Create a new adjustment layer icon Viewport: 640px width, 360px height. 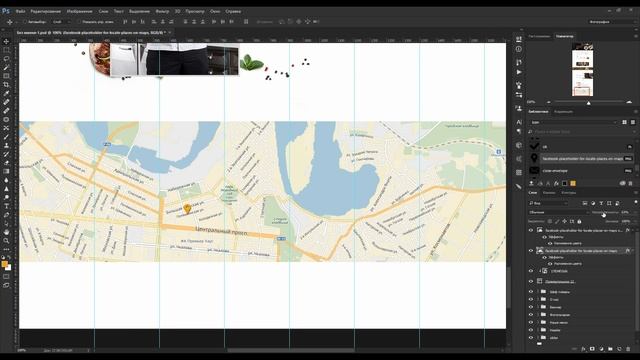click(x=601, y=349)
